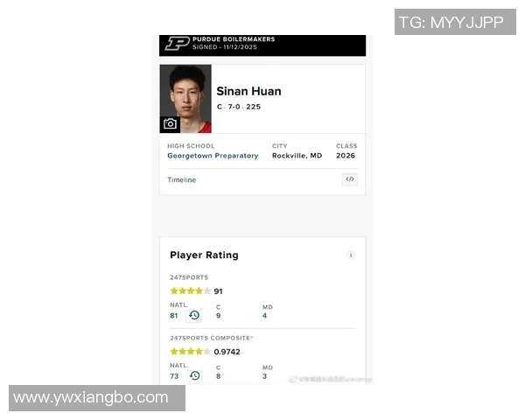Screen dimensions: 525x420
Task: Open Composite Maryland state rank 3
Action: coord(264,376)
